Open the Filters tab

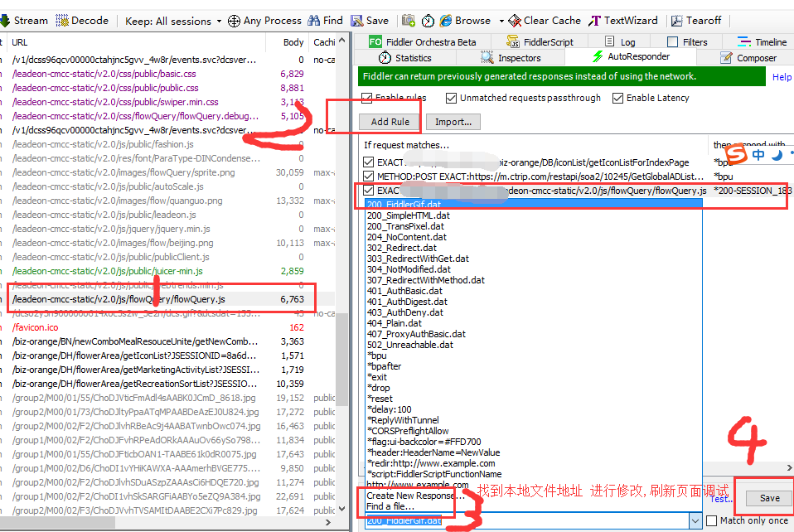click(687, 42)
